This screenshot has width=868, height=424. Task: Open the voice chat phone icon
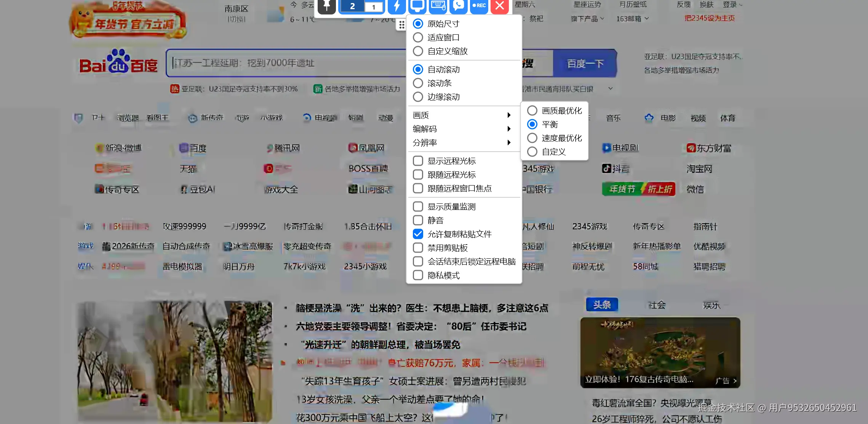coord(459,6)
